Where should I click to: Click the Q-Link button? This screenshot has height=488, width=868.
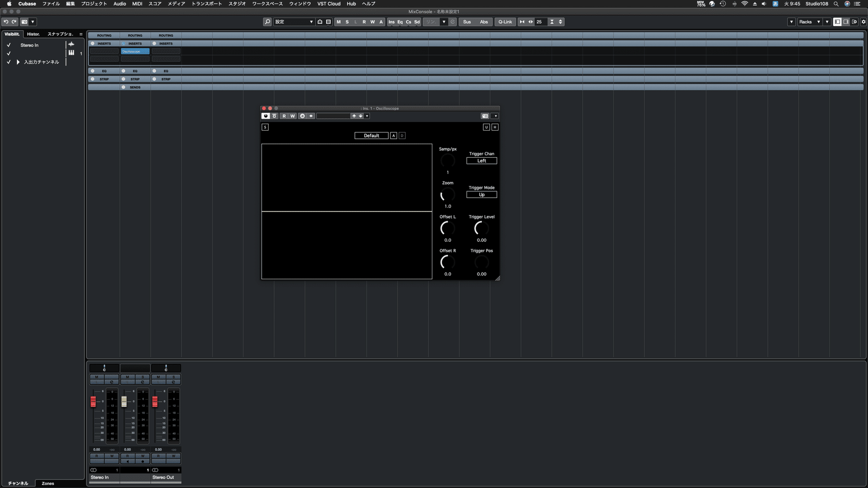505,22
